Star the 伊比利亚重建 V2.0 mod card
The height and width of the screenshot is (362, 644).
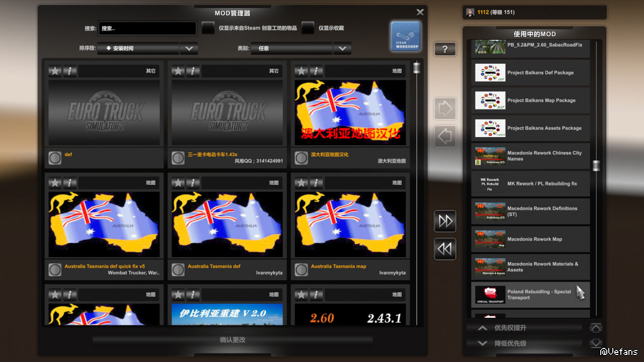tap(178, 294)
